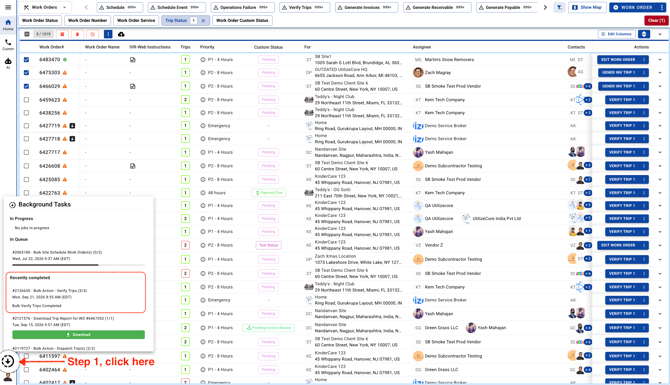Open the Work Order Status filter
Screen dimensions: 670x385
[40, 21]
